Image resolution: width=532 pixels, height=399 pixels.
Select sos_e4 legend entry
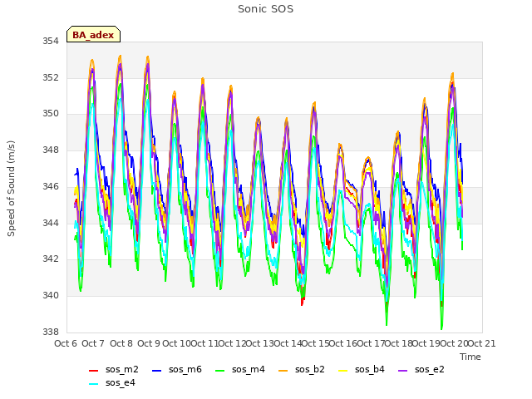click(x=111, y=382)
